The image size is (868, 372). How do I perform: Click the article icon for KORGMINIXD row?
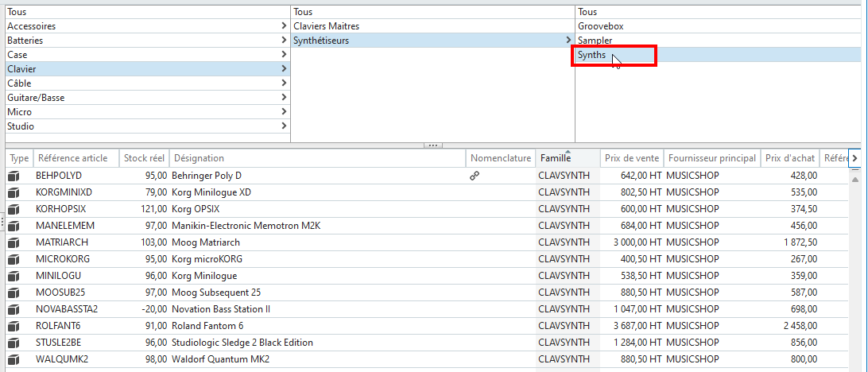[x=14, y=192]
